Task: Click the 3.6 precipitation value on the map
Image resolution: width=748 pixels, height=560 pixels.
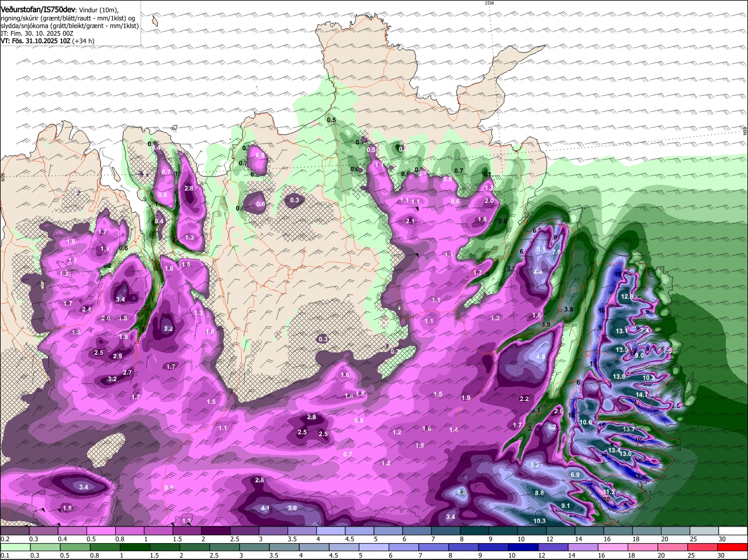Action: (x=292, y=508)
